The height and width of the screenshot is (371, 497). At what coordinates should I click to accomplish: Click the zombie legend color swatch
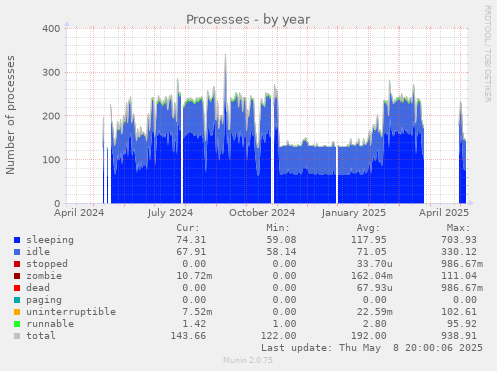(x=17, y=276)
